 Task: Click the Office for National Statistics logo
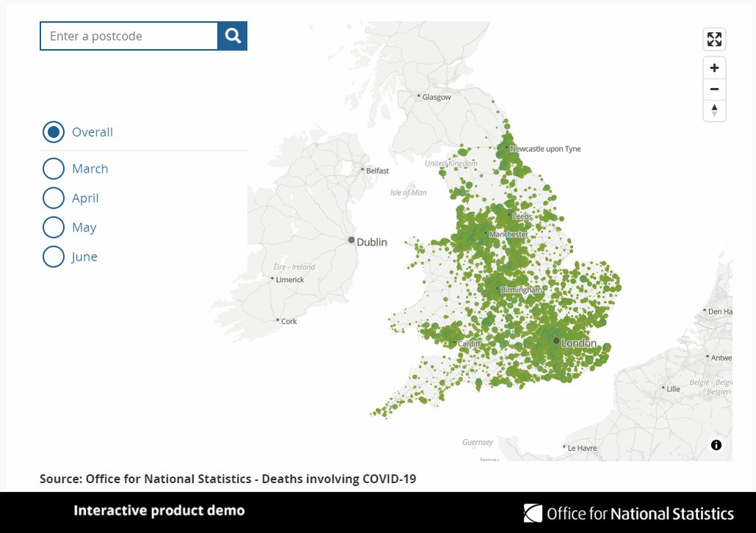[629, 513]
